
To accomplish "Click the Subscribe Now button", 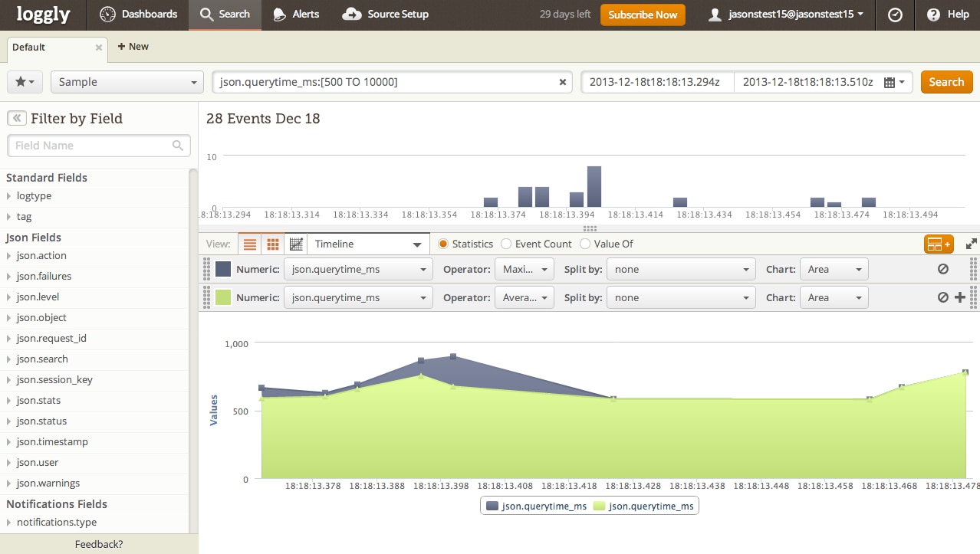I will click(x=643, y=15).
